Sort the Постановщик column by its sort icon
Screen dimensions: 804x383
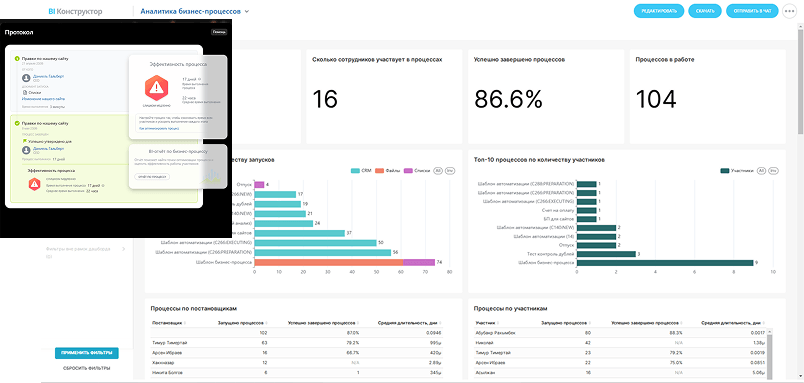[185, 322]
